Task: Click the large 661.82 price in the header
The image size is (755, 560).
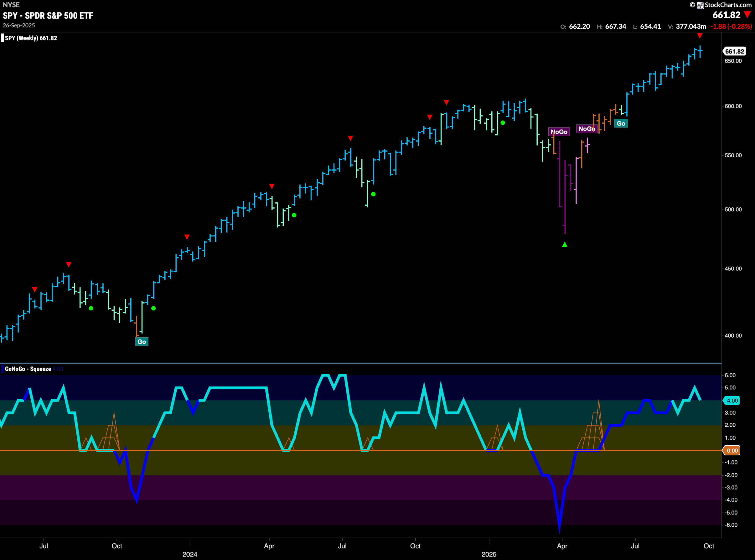Action: click(x=726, y=15)
